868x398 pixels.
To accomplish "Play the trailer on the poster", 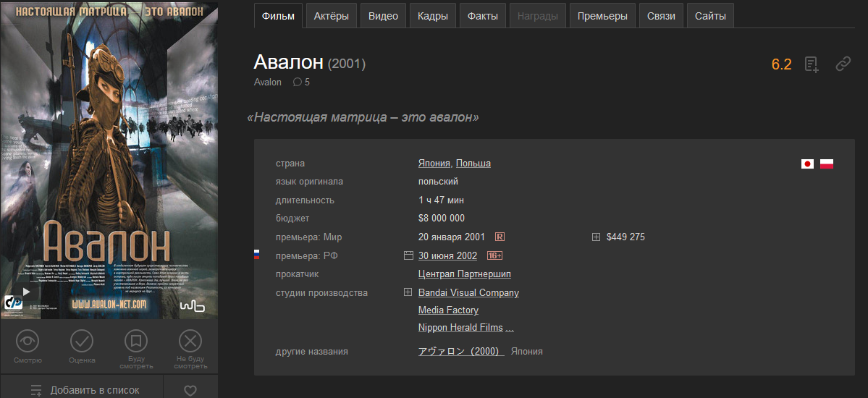I will pyautogui.click(x=27, y=292).
